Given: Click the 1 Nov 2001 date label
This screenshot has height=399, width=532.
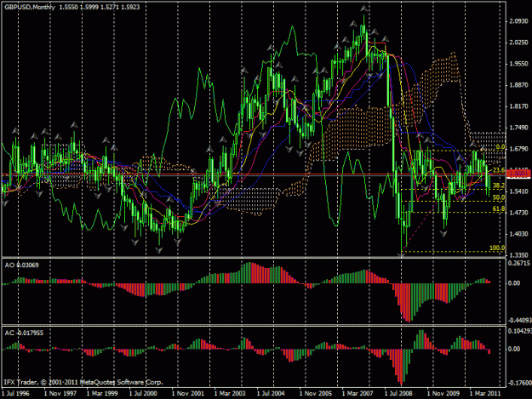Looking at the screenshot, I should click(x=187, y=394).
